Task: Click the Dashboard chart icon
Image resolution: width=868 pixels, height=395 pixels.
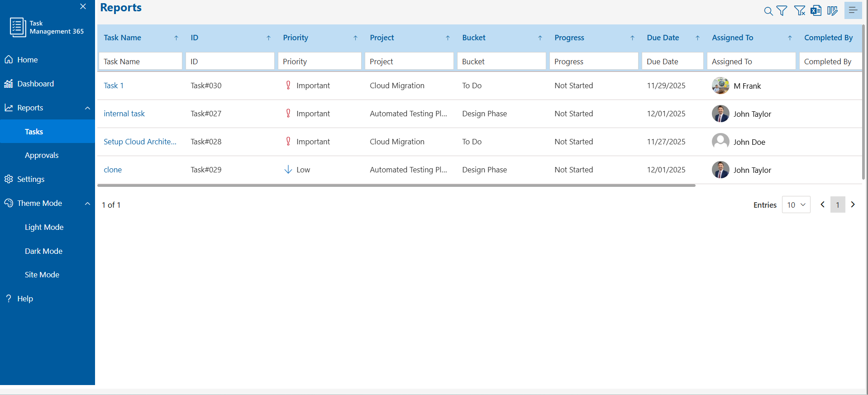Action: coord(9,83)
